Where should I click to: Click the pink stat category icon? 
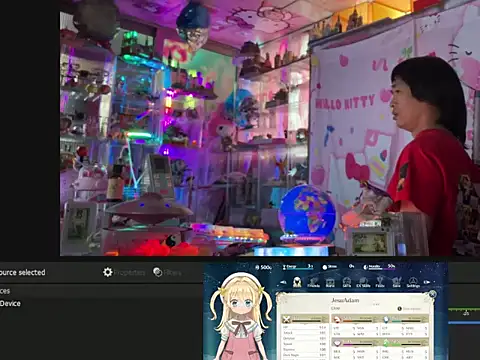[337, 343]
